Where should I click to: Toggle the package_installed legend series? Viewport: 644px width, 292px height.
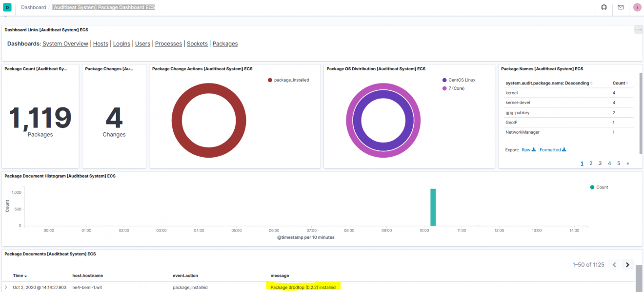click(x=291, y=80)
